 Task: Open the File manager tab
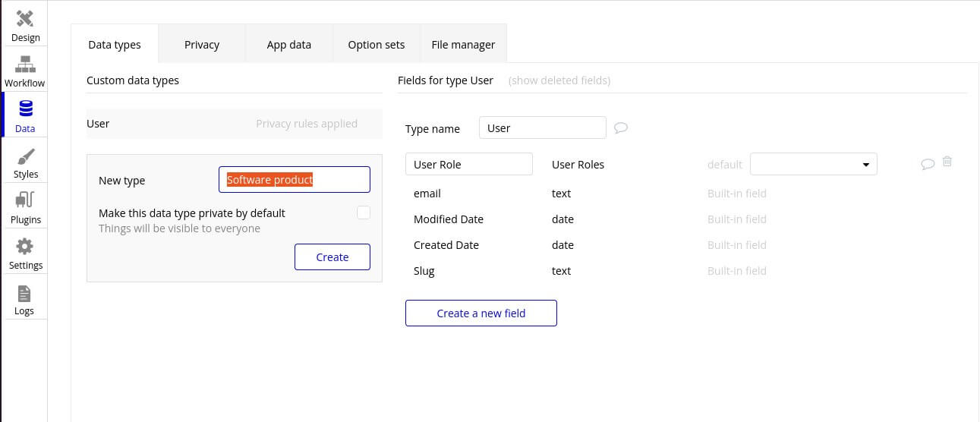click(463, 45)
